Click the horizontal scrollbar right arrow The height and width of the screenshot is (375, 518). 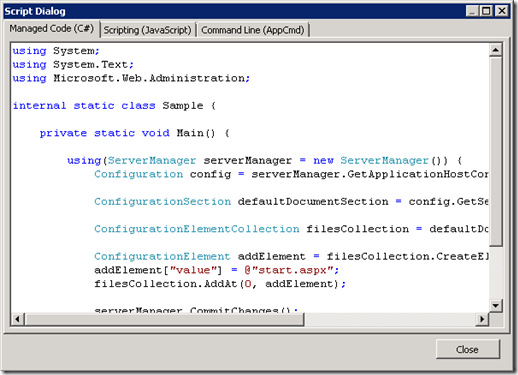coord(482,319)
